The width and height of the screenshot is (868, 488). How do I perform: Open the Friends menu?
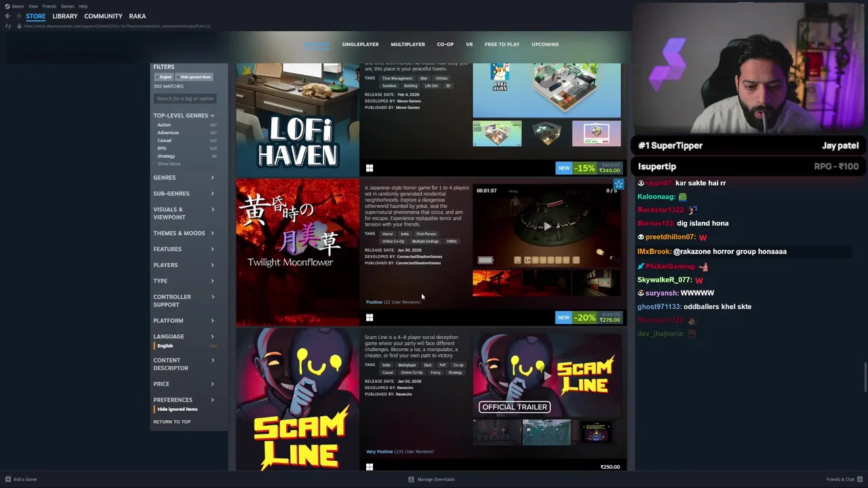pyautogui.click(x=50, y=6)
